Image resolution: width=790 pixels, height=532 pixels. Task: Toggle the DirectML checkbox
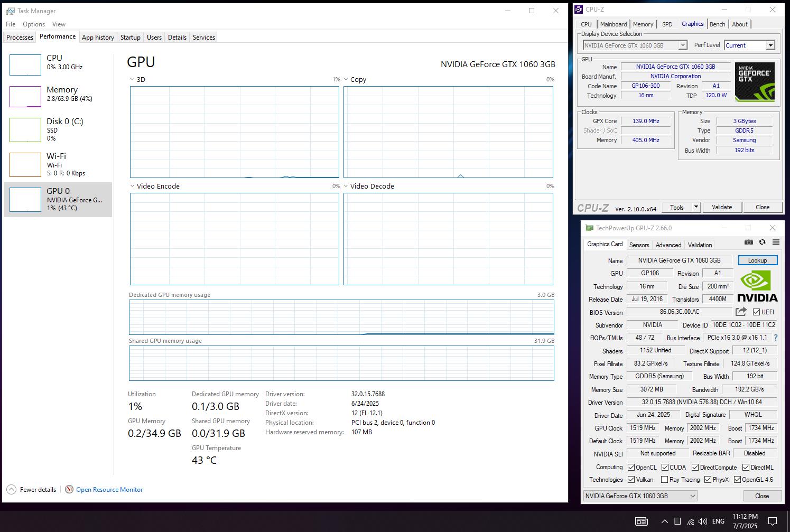coord(746,467)
